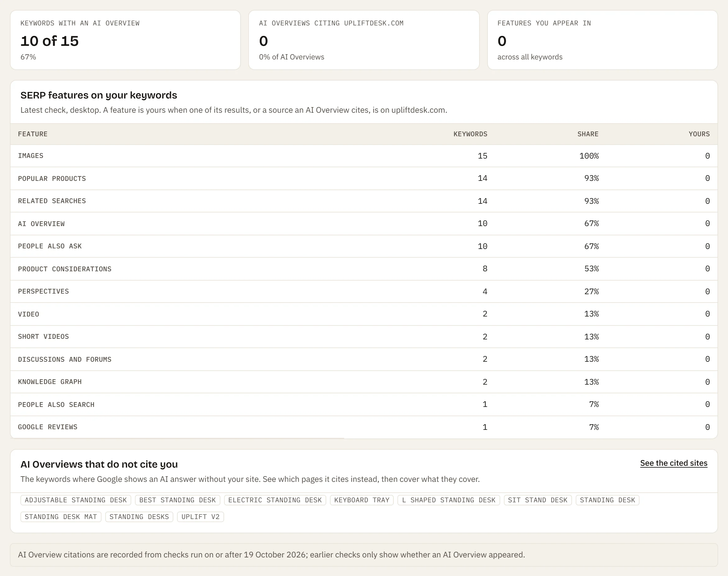Click the 27% share for PERSPECTIVES

tap(591, 291)
